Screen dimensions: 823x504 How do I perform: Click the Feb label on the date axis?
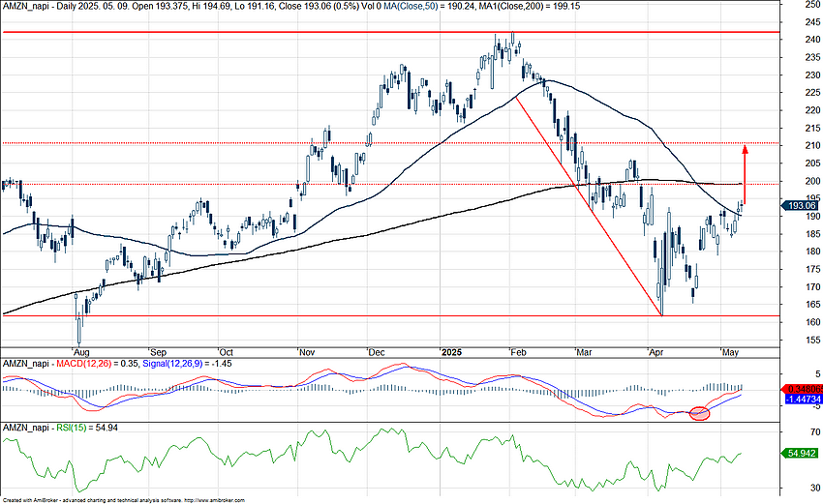518,352
